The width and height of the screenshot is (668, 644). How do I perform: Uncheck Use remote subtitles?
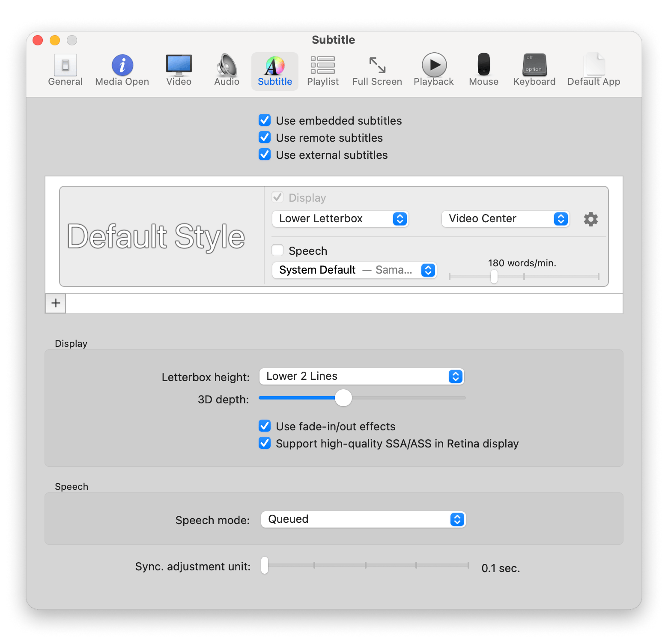pyautogui.click(x=265, y=137)
